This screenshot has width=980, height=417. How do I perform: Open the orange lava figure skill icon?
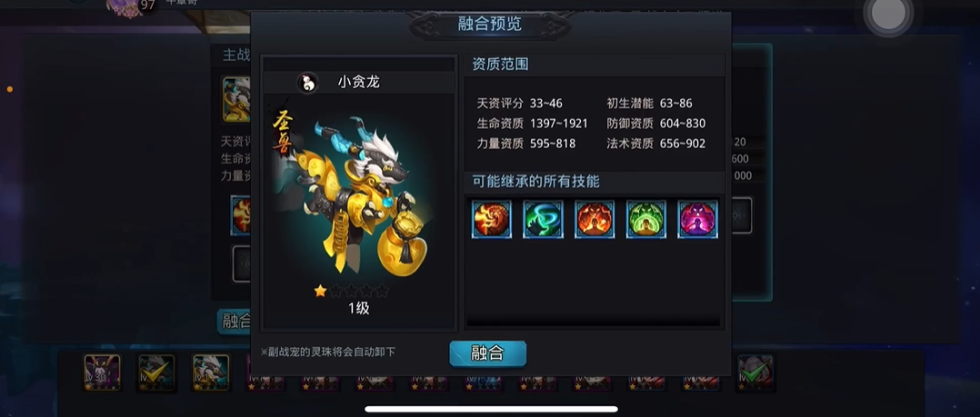(x=595, y=219)
